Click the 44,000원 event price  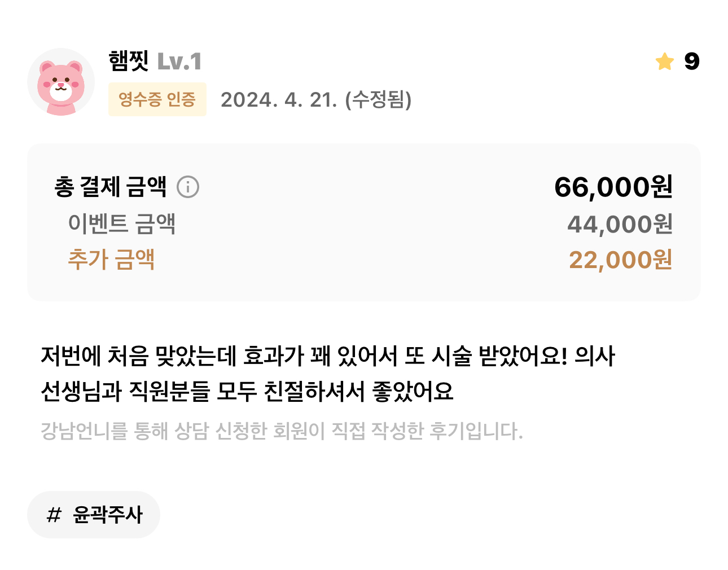click(x=620, y=224)
